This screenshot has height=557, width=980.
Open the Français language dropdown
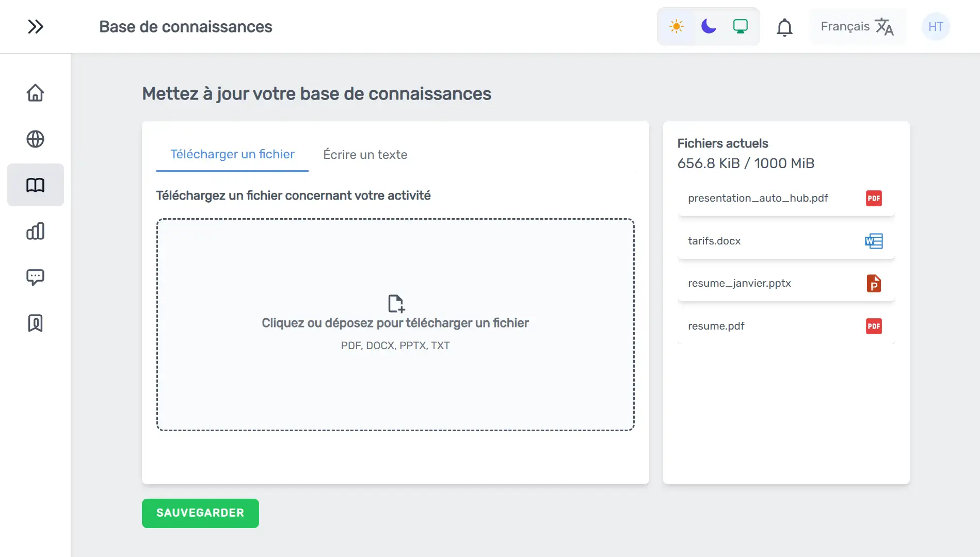tap(857, 27)
